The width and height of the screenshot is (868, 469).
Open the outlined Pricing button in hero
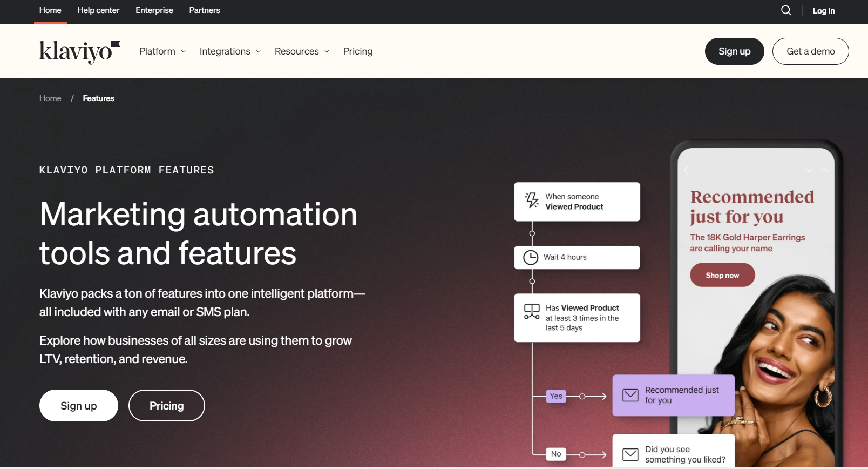[x=167, y=406]
